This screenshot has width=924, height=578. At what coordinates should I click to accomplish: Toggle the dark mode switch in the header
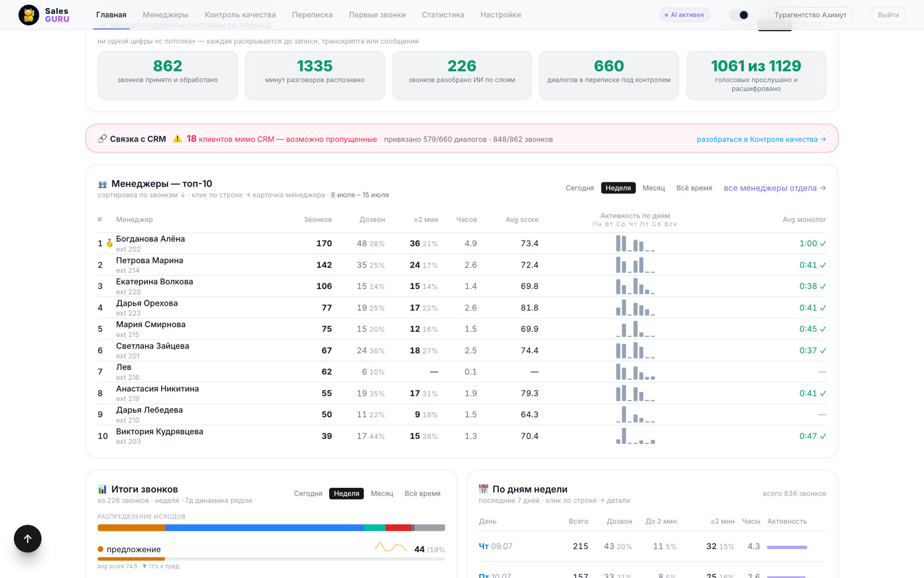(x=739, y=15)
